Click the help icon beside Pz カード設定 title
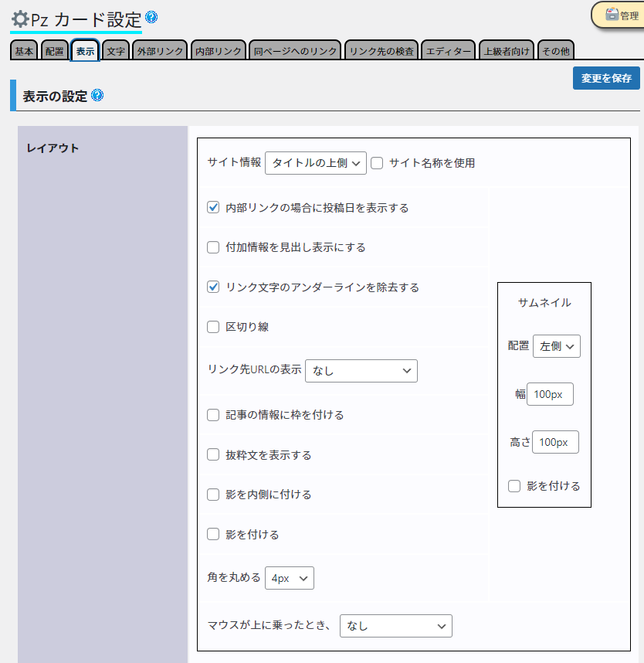644x663 pixels. [151, 17]
